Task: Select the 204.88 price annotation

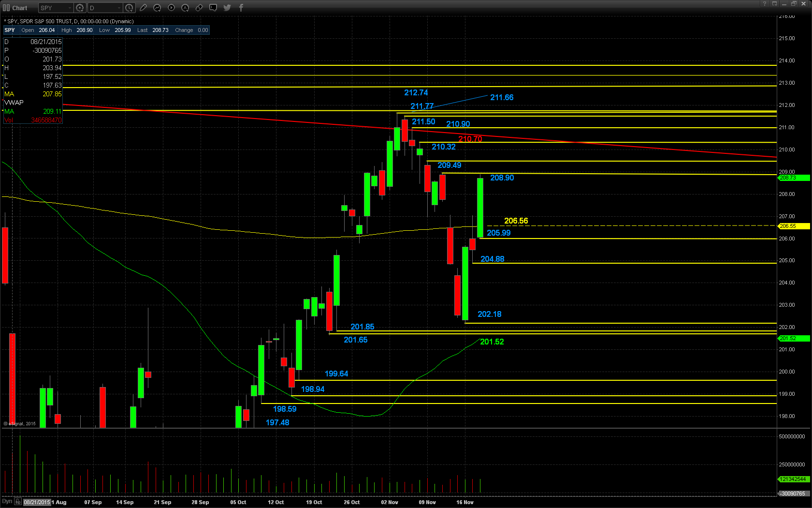Action: point(493,259)
